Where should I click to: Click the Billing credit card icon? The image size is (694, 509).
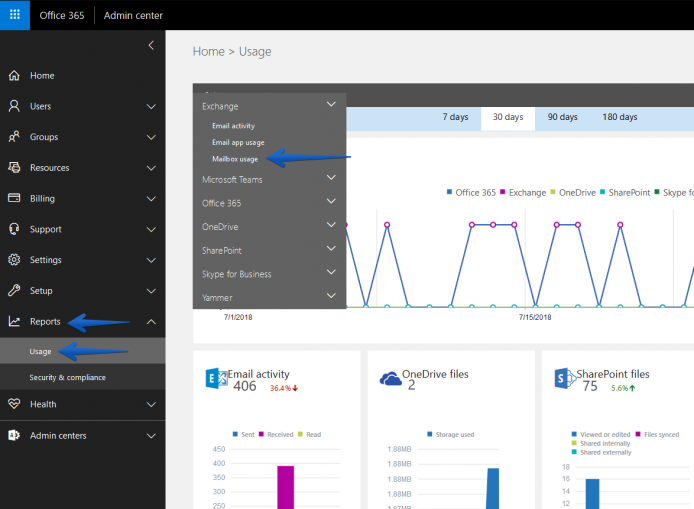click(x=14, y=198)
